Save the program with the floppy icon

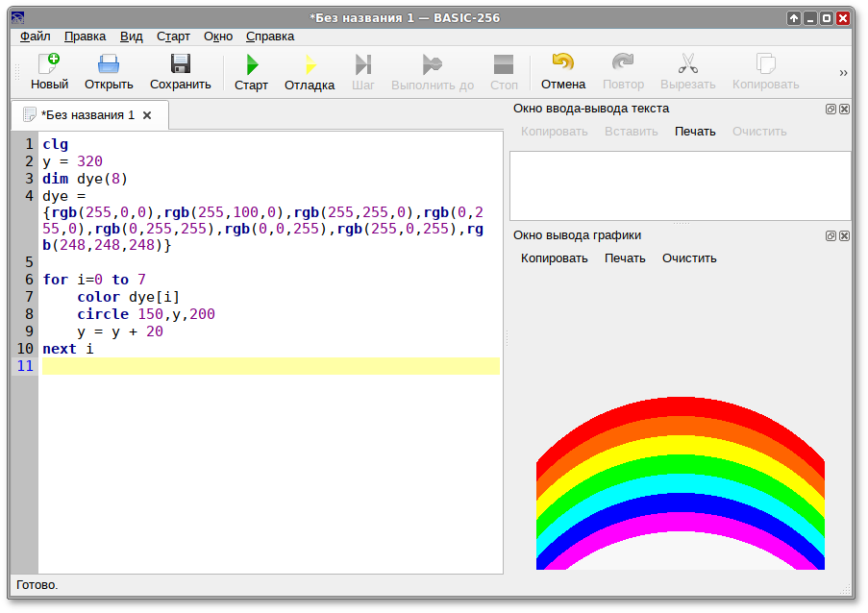click(x=180, y=71)
